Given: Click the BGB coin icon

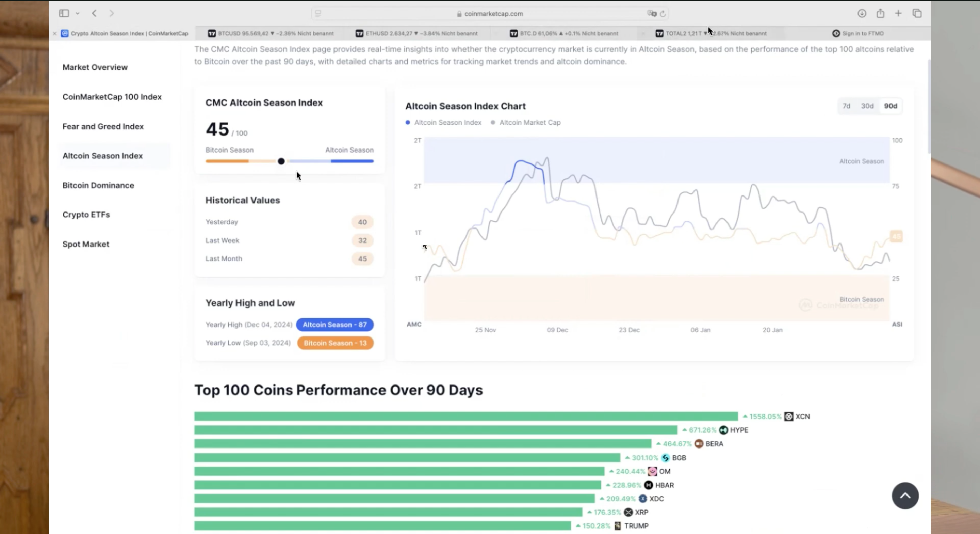Looking at the screenshot, I should (x=665, y=458).
